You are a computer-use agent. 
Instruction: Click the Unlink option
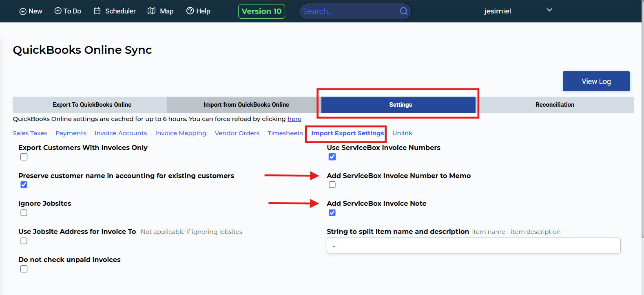[x=402, y=133]
